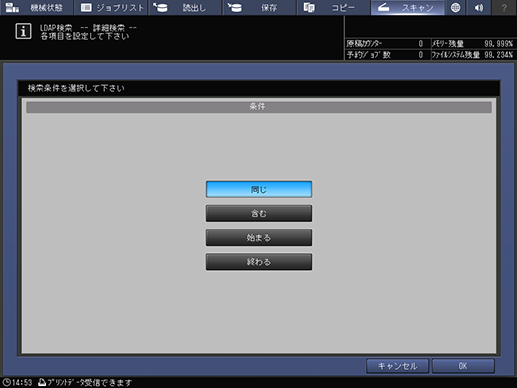Click the 予約ジョブ数 reserved jobs label
This screenshot has height=388, width=517.
[x=368, y=55]
